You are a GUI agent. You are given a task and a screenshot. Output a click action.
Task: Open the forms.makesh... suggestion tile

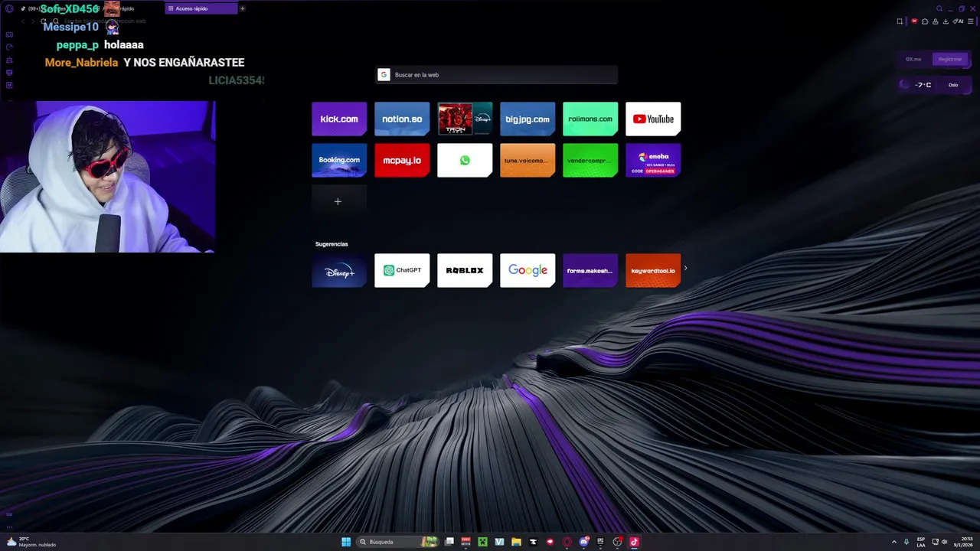tap(590, 270)
